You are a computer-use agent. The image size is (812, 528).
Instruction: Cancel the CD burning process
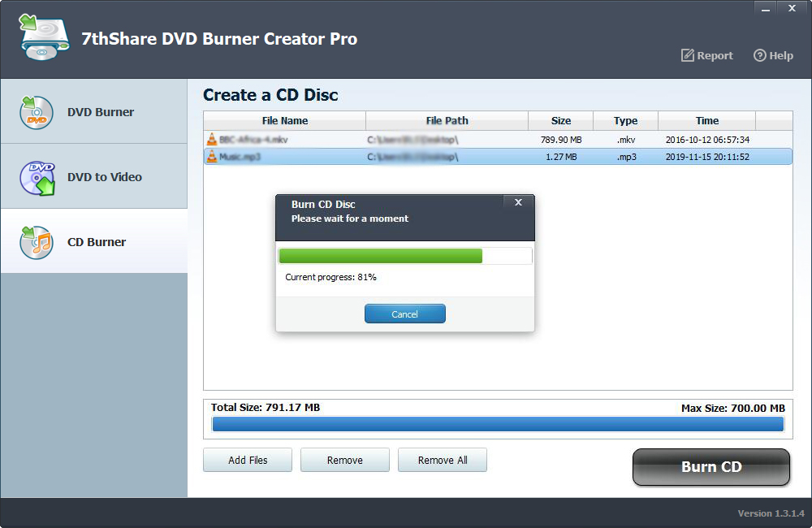coord(405,314)
